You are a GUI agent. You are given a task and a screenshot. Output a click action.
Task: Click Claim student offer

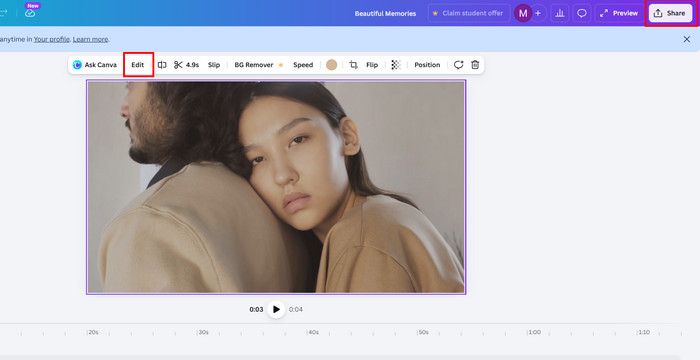[469, 13]
